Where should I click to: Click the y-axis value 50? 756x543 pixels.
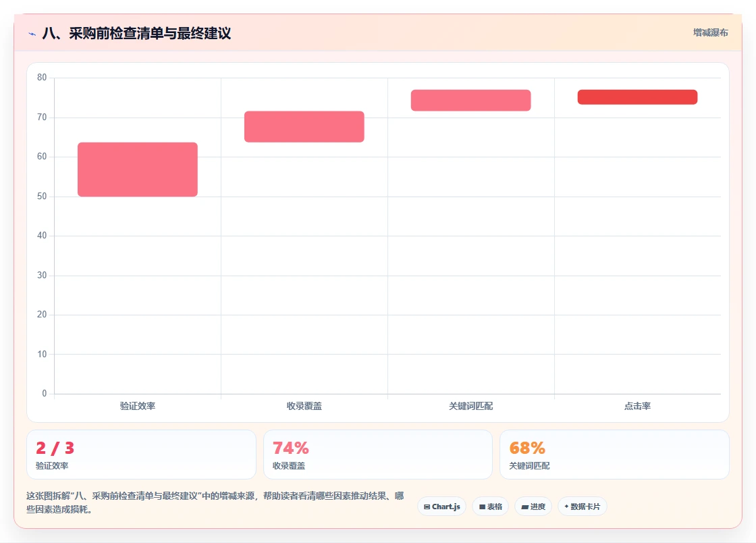(x=42, y=196)
